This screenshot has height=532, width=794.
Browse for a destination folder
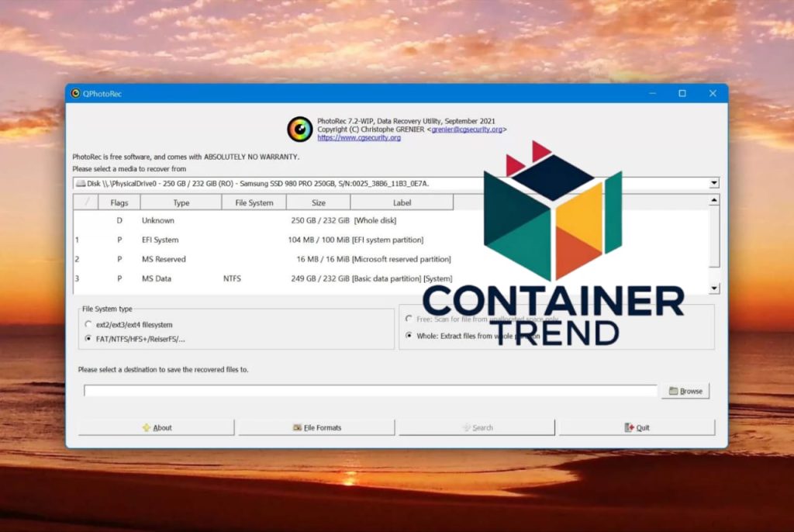[685, 391]
